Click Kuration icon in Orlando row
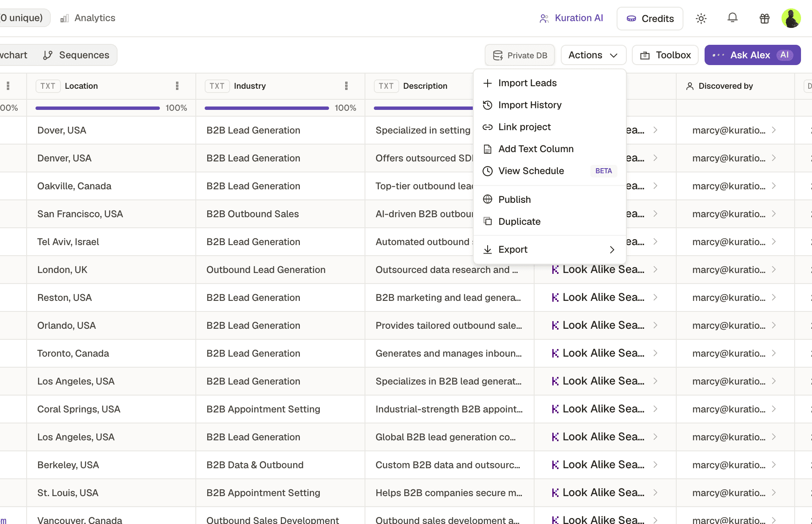This screenshot has height=524, width=812. coord(555,326)
